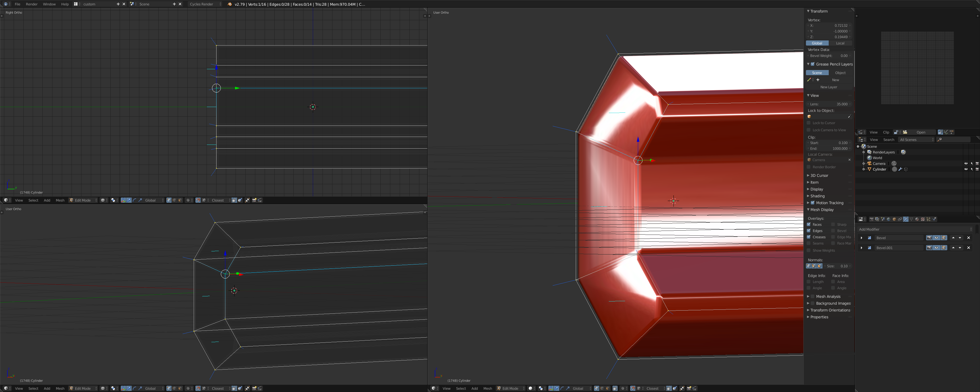Image resolution: width=980 pixels, height=392 pixels.
Task: Toggle Grease Pencil Layers checkbox
Action: [812, 64]
